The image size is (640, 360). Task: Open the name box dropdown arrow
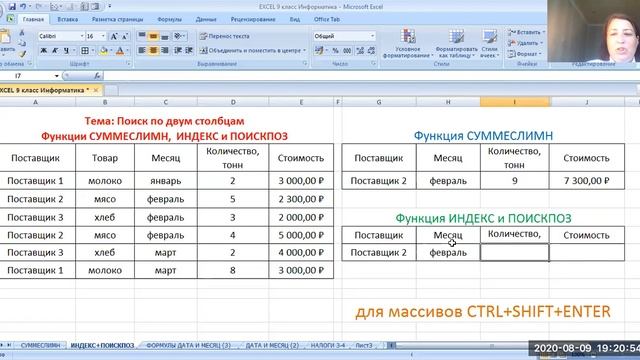coord(56,76)
